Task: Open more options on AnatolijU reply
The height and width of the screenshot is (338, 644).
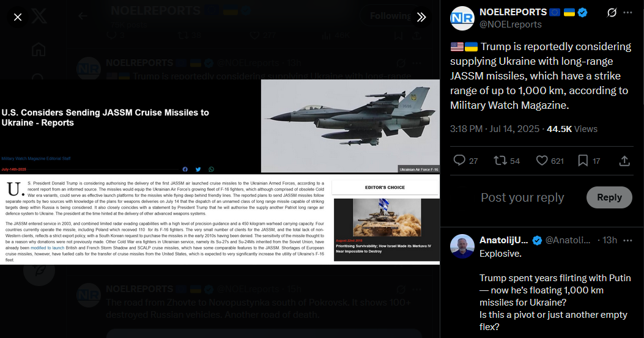Action: pos(627,240)
